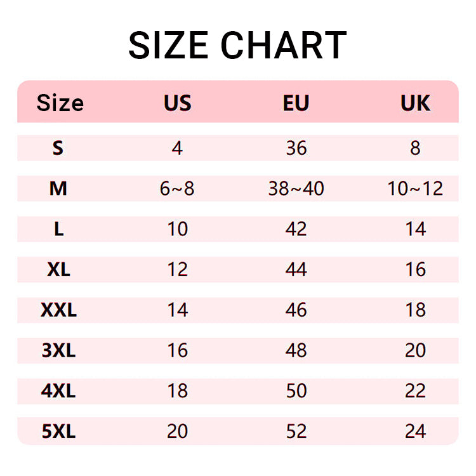This screenshot has height=476, width=476.
Task: Click the SIZE CHART title
Action: pos(237,46)
